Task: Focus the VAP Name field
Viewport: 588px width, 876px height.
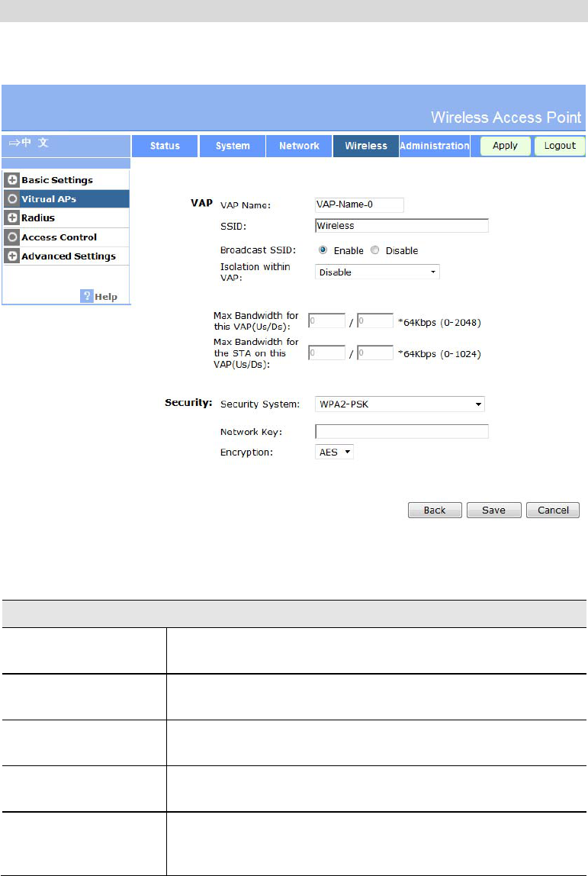Action: coord(360,205)
